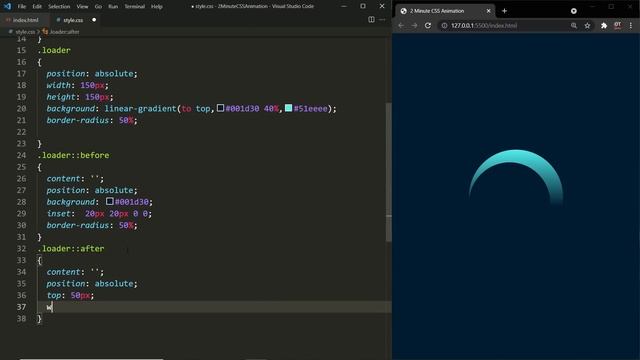Click 'inset' property on line 29

[x=58, y=213]
